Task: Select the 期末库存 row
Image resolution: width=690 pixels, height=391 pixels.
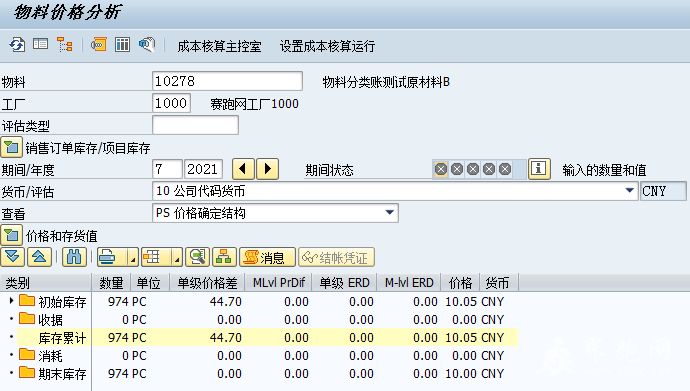Action: (259, 374)
